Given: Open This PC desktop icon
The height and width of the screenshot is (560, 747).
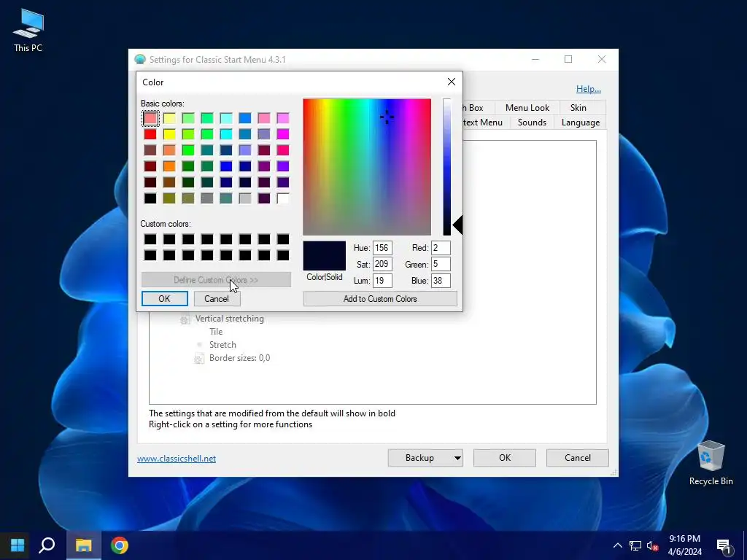Looking at the screenshot, I should tap(28, 30).
